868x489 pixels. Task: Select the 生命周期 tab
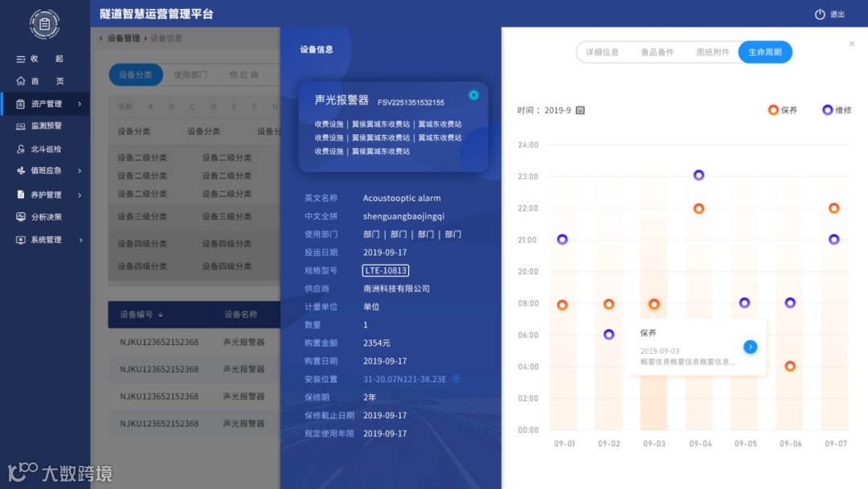[x=765, y=52]
